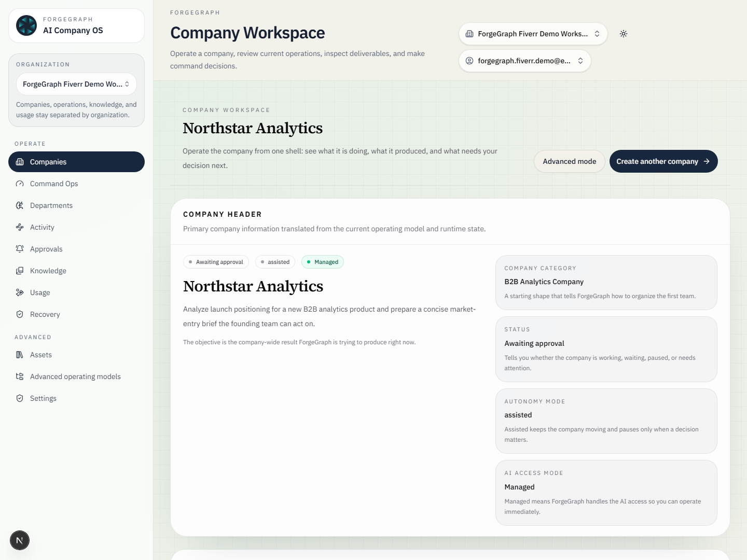
Task: Click the Northstar Analytics name in company header
Action: [253, 286]
